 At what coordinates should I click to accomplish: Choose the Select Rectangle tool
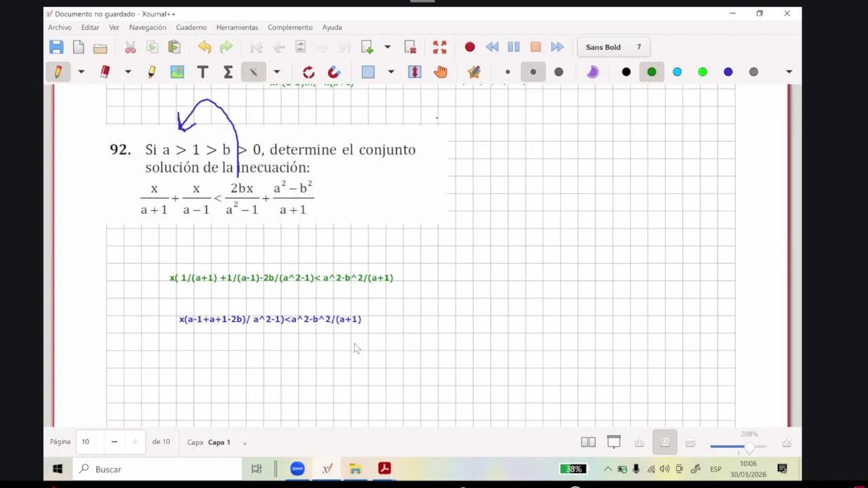pos(368,72)
